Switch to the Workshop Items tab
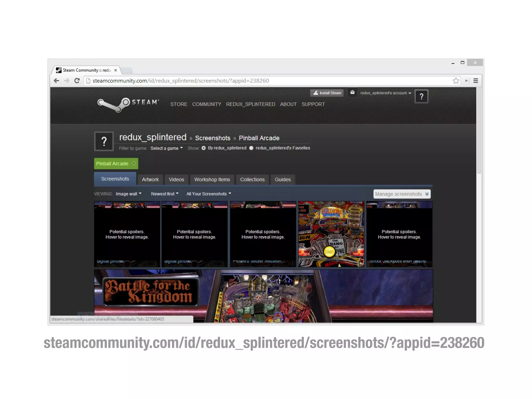The width and height of the screenshot is (532, 399). pos(212,180)
